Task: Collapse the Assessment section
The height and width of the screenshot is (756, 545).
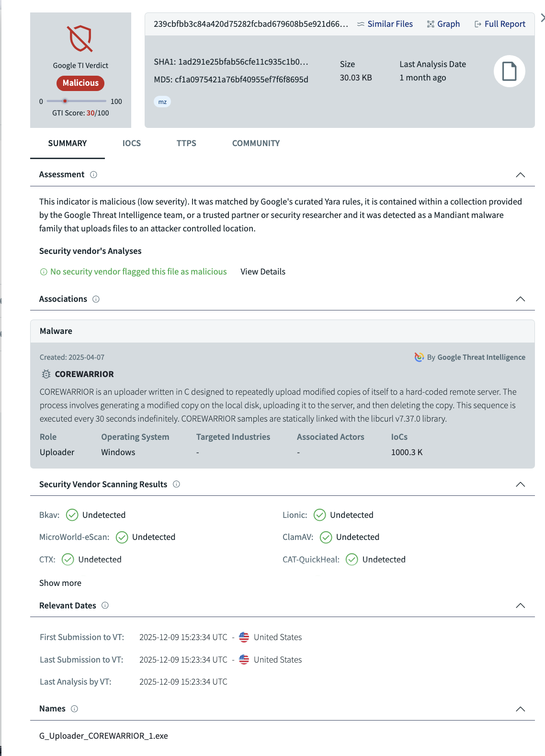Action: tap(520, 175)
